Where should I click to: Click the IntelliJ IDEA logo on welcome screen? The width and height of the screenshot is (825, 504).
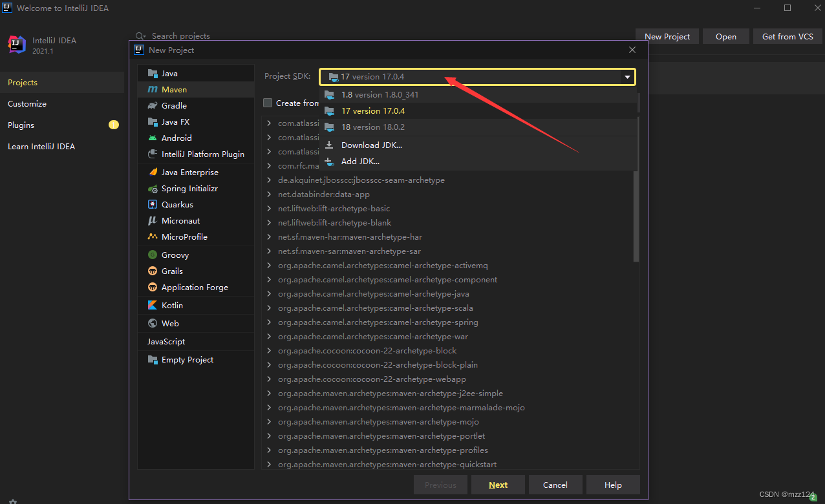pyautogui.click(x=17, y=45)
